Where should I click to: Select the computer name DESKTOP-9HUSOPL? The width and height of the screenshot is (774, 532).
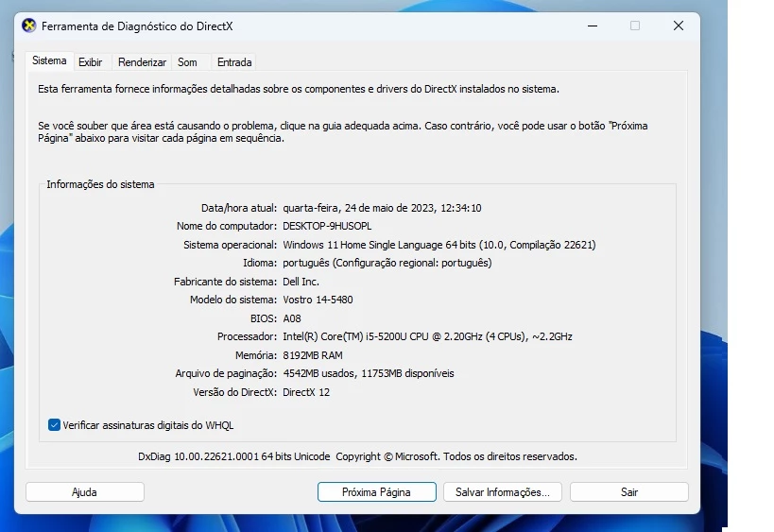[327, 226]
